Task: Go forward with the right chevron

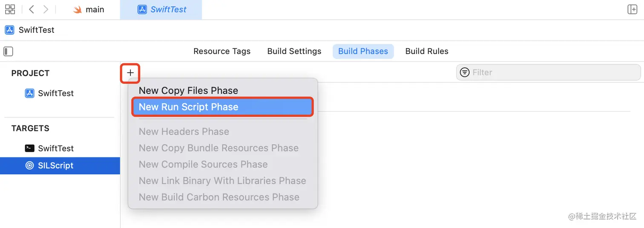Action: tap(46, 9)
